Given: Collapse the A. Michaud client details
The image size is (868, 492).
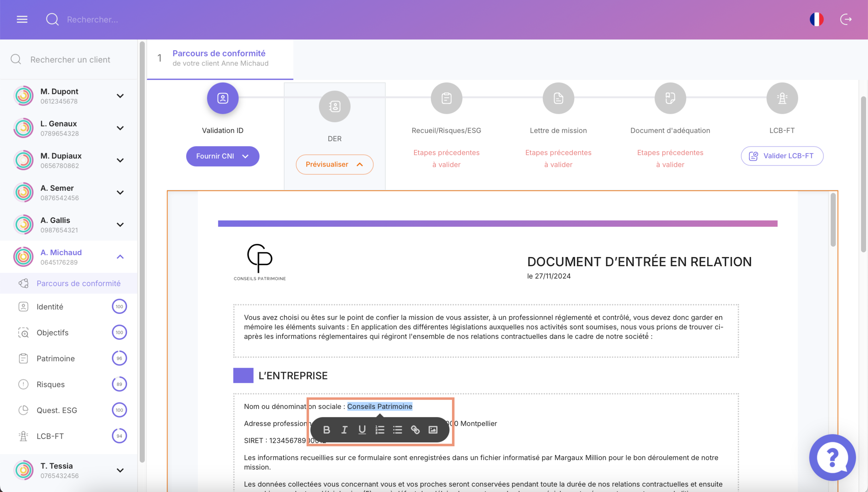Looking at the screenshot, I should pos(120,257).
